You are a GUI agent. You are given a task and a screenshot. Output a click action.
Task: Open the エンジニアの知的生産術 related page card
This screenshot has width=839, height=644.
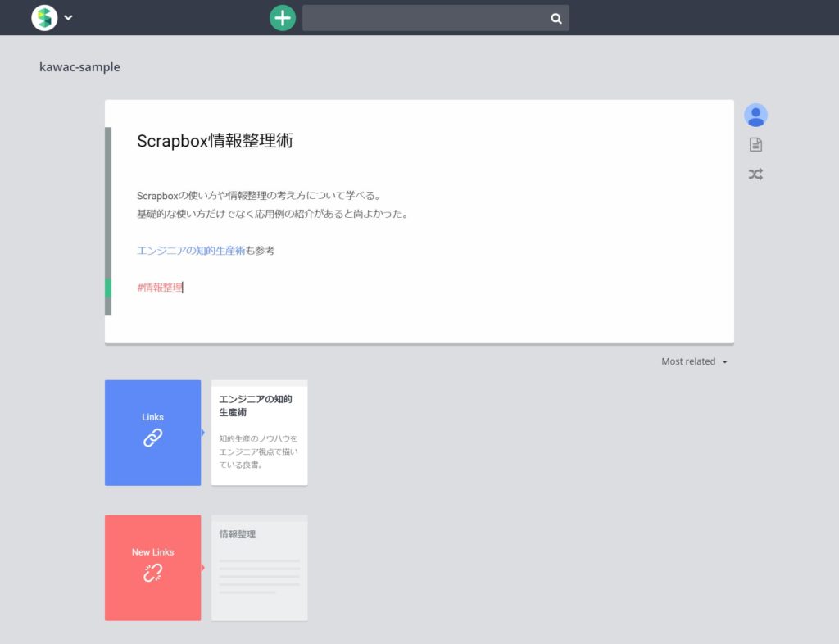260,433
